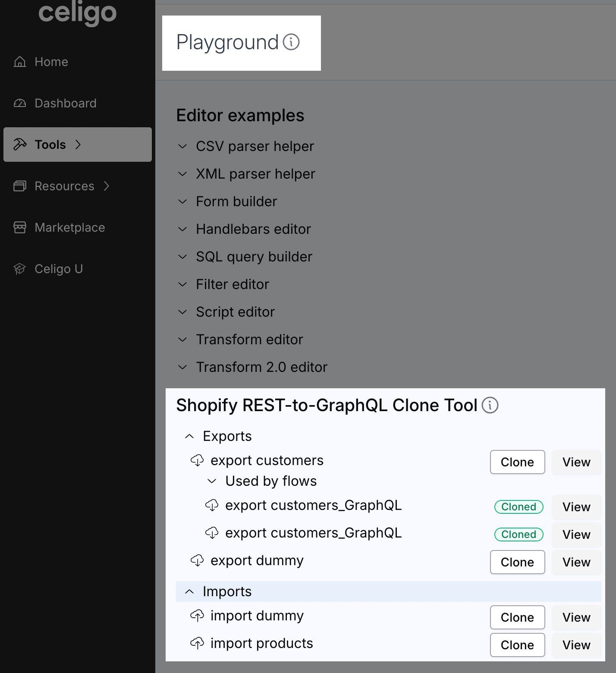Viewport: 616px width, 673px height.
Task: Open Dashboard from sidebar
Action: click(78, 103)
